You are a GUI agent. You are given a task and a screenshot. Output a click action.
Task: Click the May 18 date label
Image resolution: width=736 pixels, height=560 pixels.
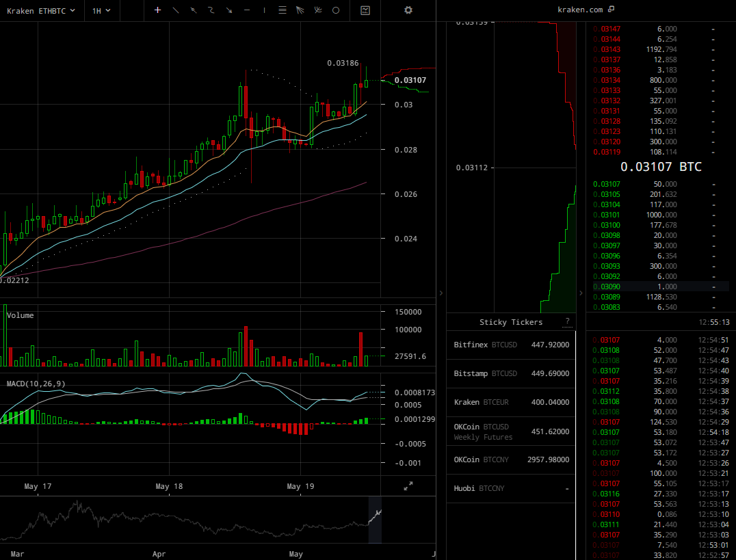point(169,486)
